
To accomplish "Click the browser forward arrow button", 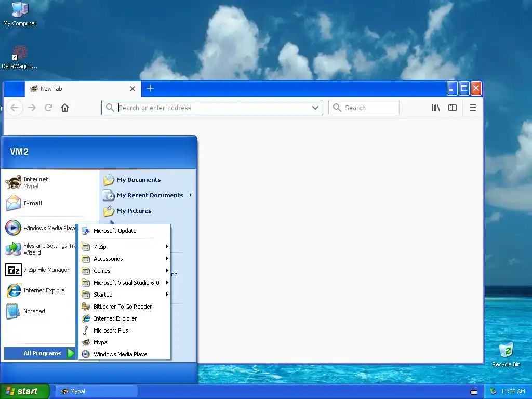I will point(32,108).
